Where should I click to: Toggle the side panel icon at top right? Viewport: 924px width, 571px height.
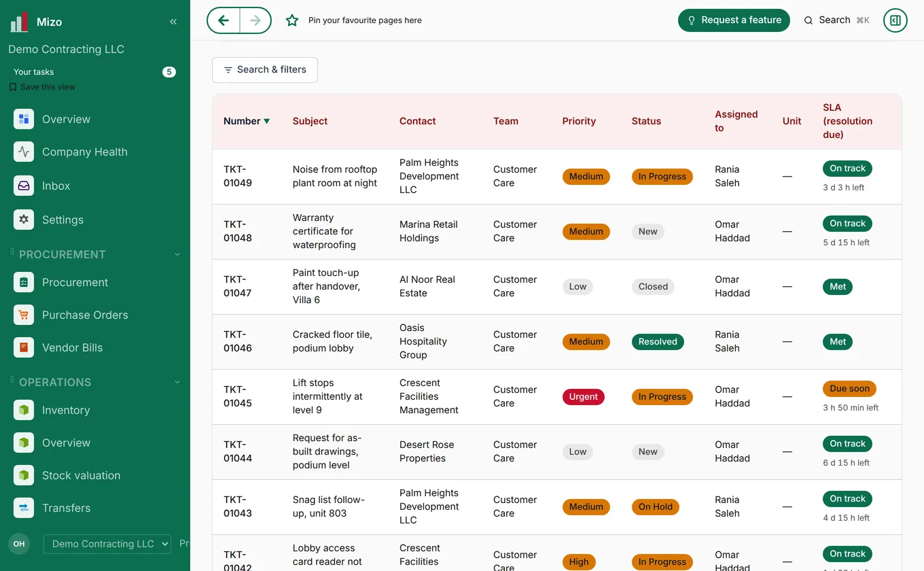(895, 20)
